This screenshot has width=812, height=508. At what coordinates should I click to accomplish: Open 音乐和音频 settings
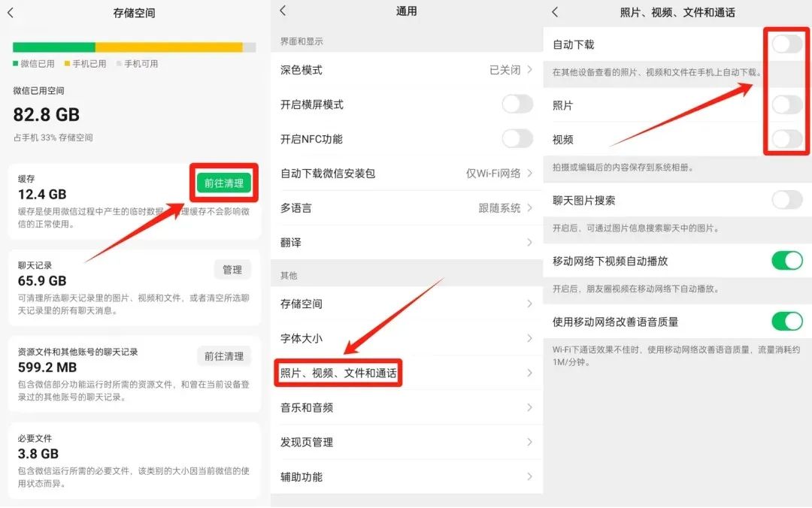click(407, 407)
